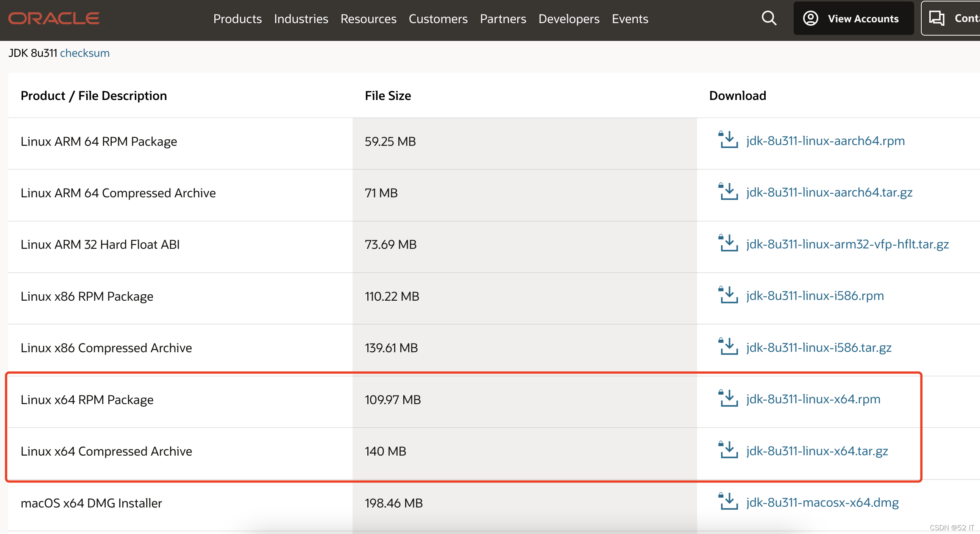Open the Partners menu
The width and height of the screenshot is (980, 534).
point(503,19)
